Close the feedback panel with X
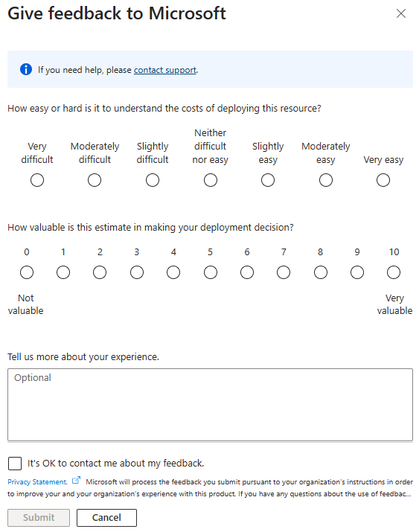The width and height of the screenshot is (419, 532). (x=401, y=13)
